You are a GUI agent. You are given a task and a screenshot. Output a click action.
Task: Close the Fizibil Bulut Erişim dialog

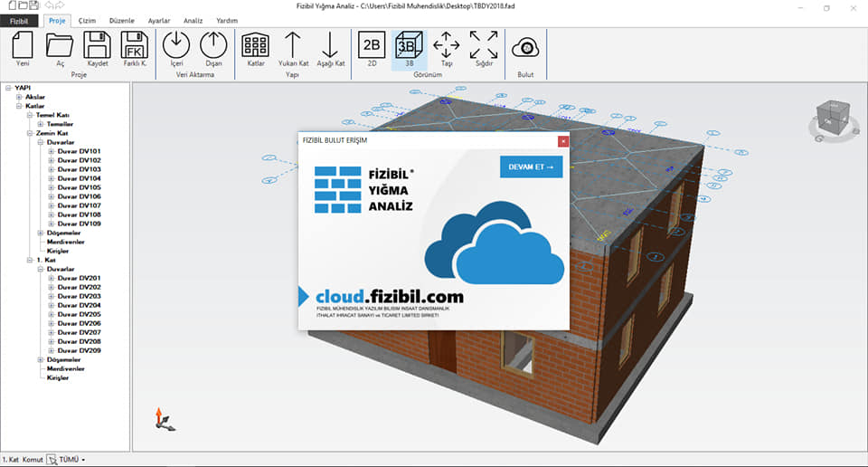click(563, 141)
